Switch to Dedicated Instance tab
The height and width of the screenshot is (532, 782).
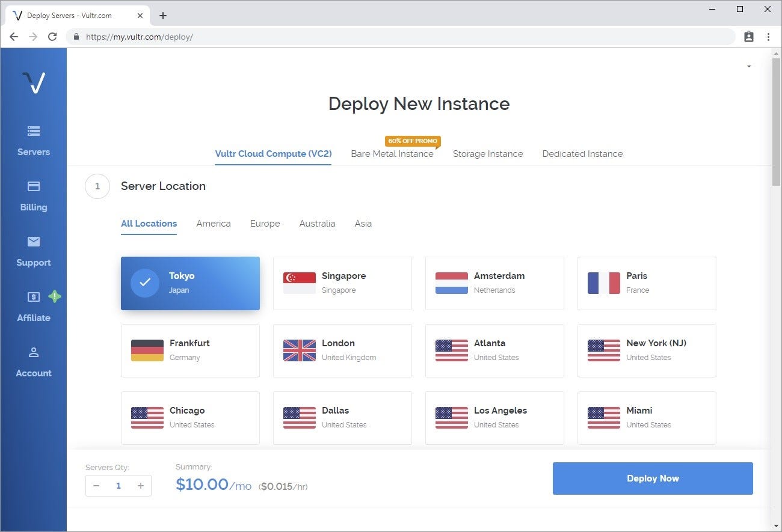(582, 154)
